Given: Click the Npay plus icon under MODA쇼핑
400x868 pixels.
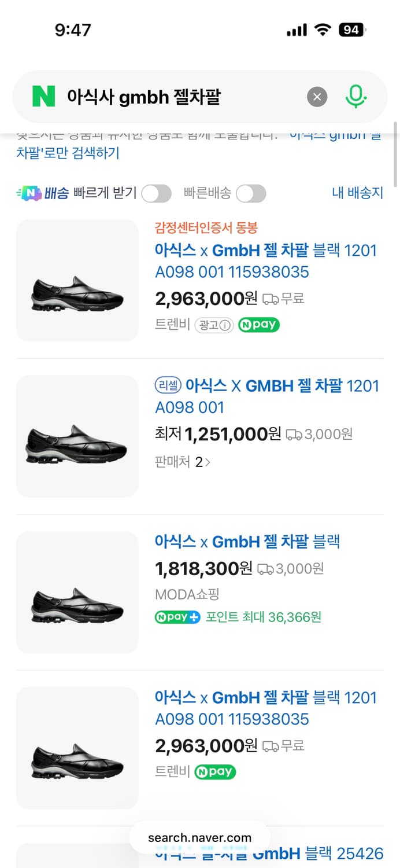Looking at the screenshot, I should click(x=177, y=617).
